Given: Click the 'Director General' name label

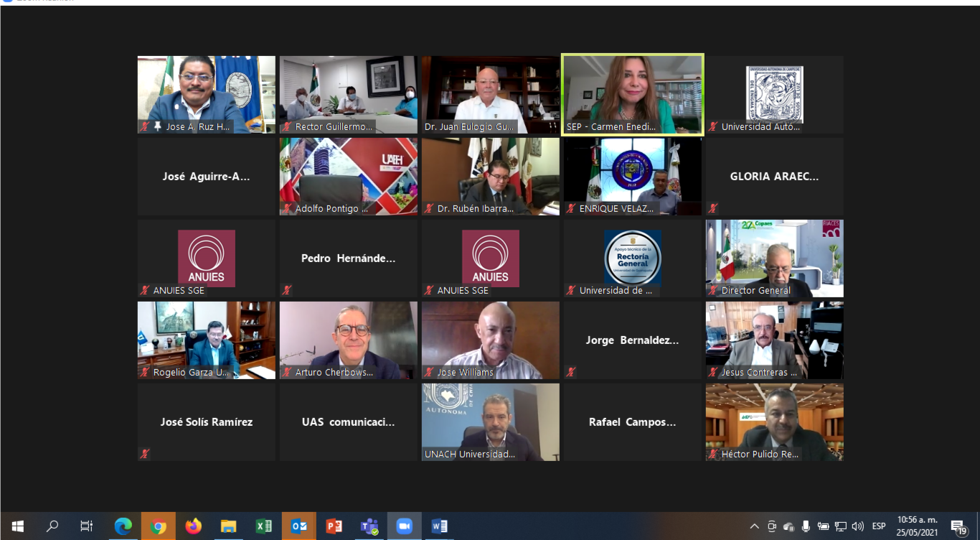Looking at the screenshot, I should tap(756, 291).
